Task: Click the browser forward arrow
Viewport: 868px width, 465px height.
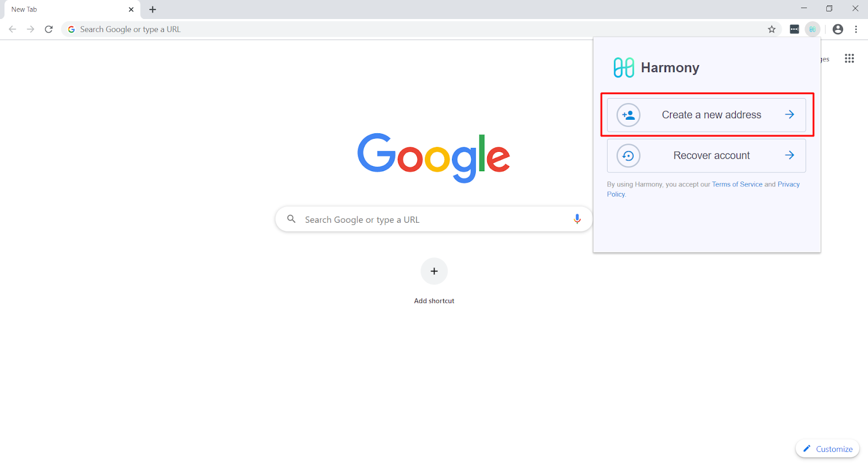Action: [x=30, y=29]
